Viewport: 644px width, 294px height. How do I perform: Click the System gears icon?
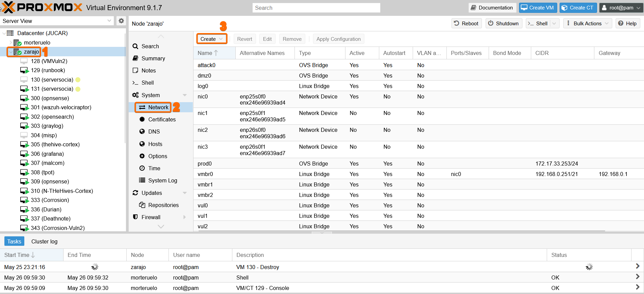click(x=135, y=95)
